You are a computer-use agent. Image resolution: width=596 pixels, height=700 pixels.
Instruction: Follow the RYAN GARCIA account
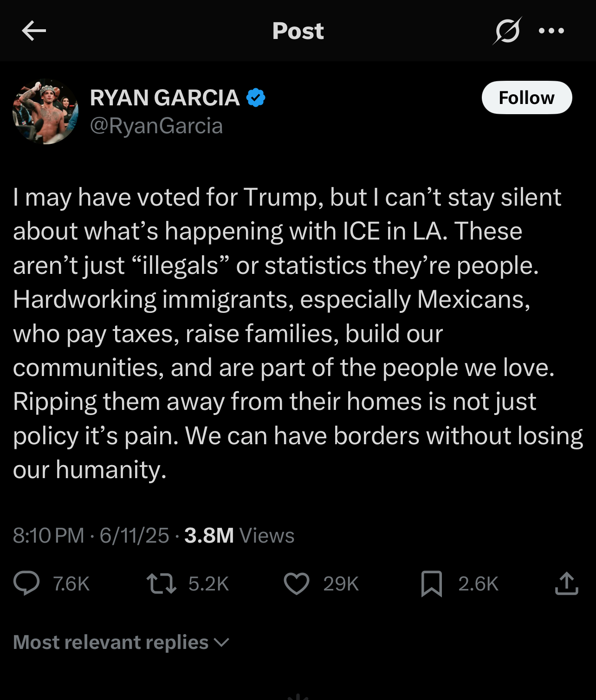(x=526, y=97)
